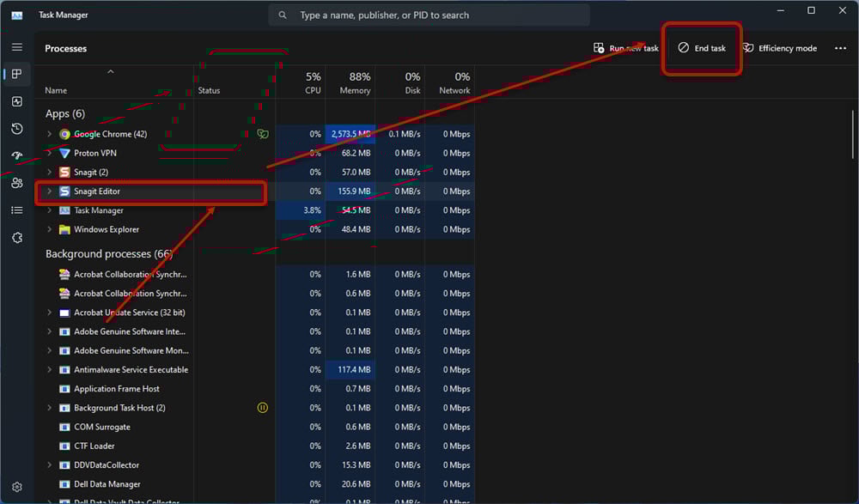Viewport: 859px width, 504px height.
Task: Sort by the Status column header
Action: coord(209,90)
